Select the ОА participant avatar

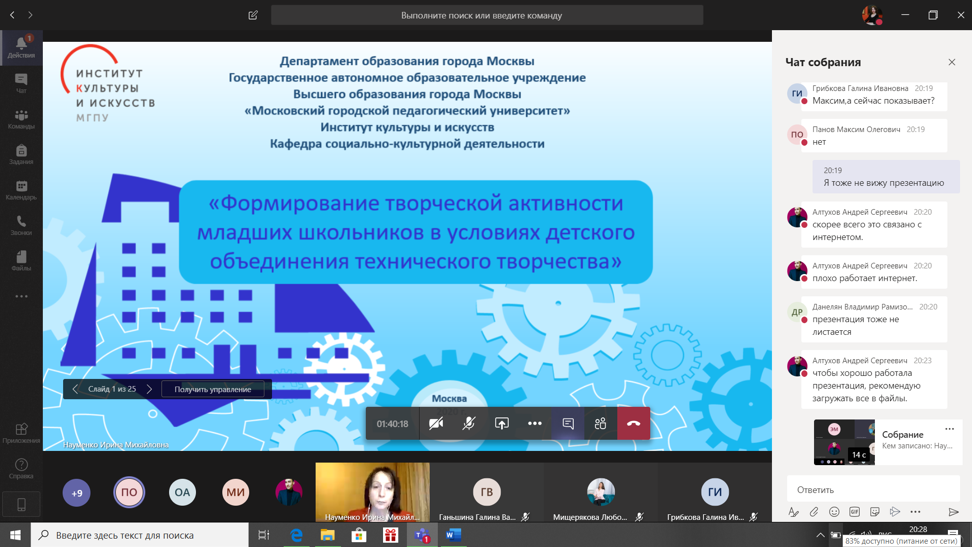[182, 492]
